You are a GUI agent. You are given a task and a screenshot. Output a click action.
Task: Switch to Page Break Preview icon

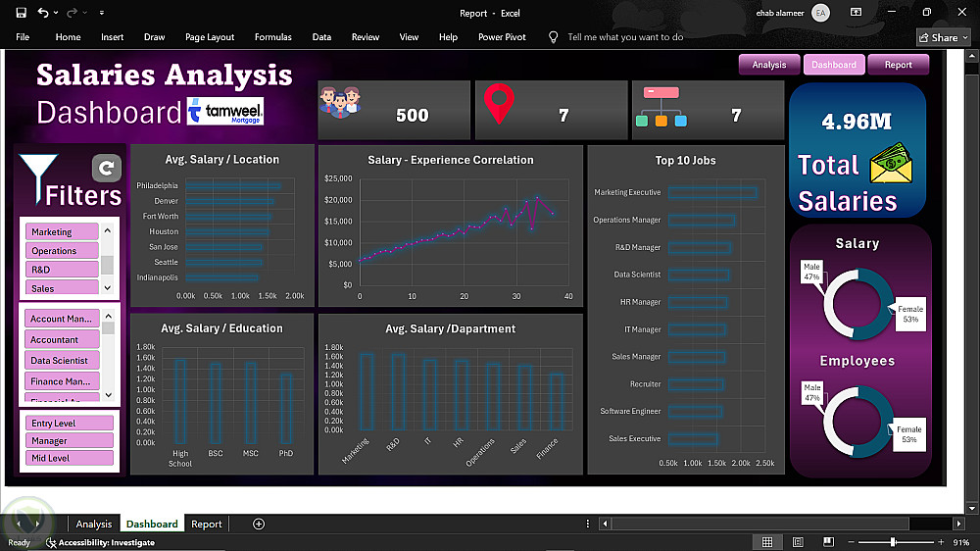pyautogui.click(x=829, y=542)
